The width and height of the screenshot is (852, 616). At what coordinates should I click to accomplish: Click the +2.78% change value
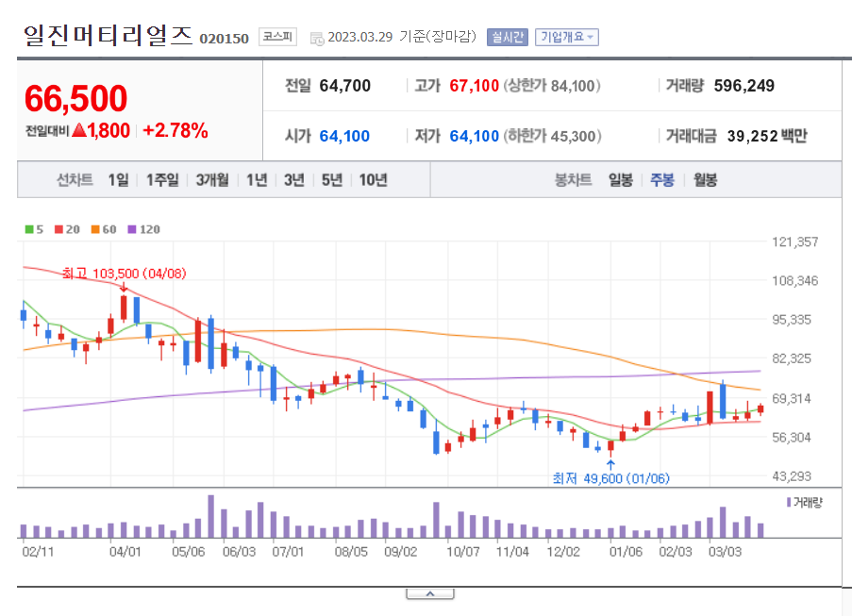[175, 130]
